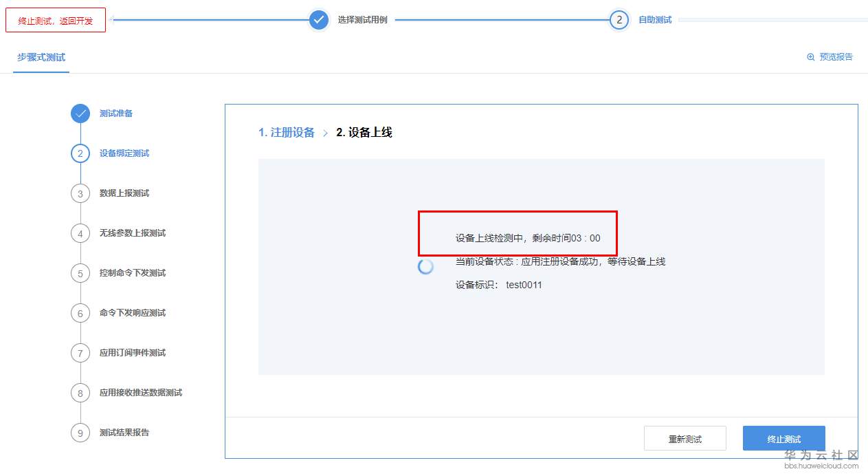This screenshot has width=868, height=476.
Task: Select the 选择测试用例 step label
Action: (362, 20)
